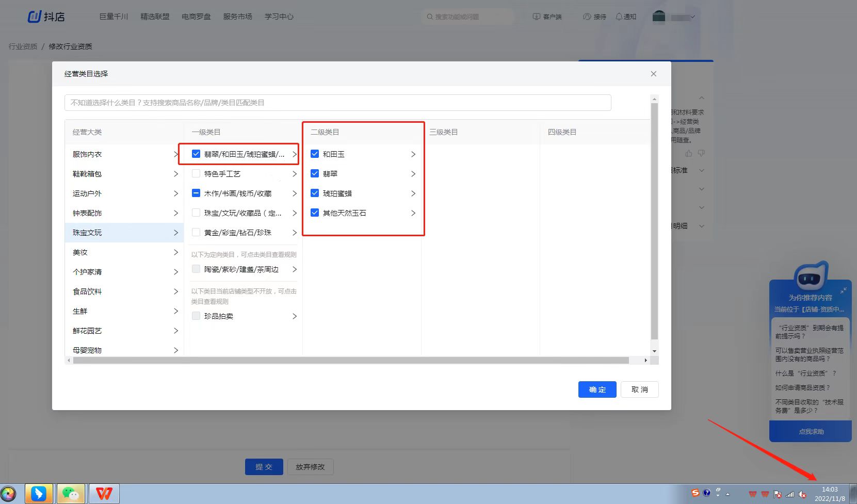Open the 客户端 download icon
The height and width of the screenshot is (504, 857).
pyautogui.click(x=537, y=17)
